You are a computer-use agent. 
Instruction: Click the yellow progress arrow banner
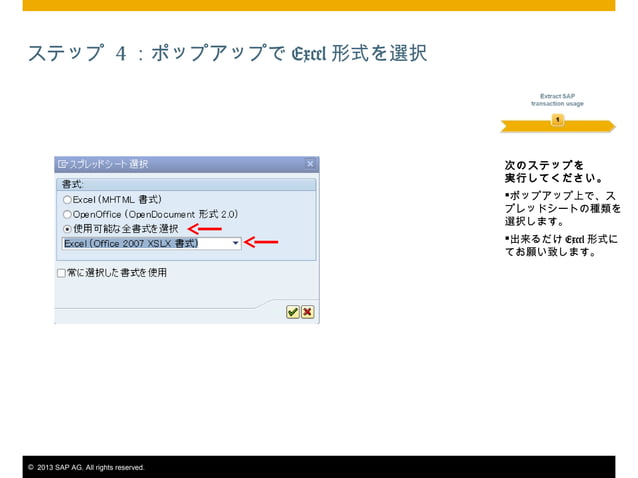(x=557, y=126)
